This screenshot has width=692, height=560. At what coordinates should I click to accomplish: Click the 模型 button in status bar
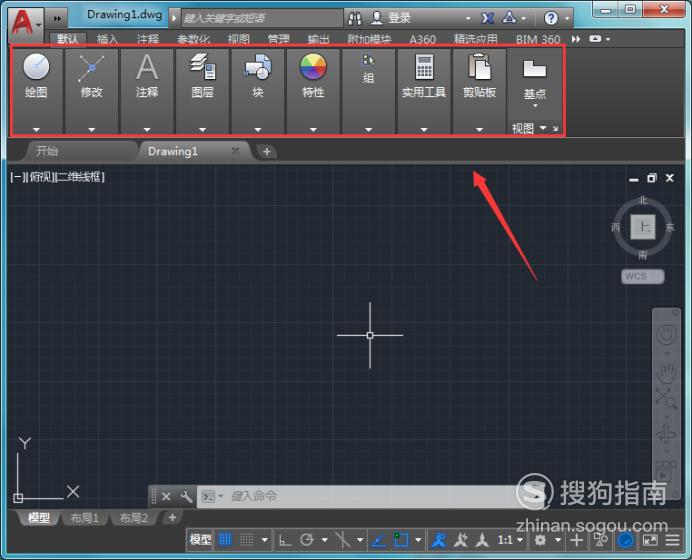click(x=200, y=540)
